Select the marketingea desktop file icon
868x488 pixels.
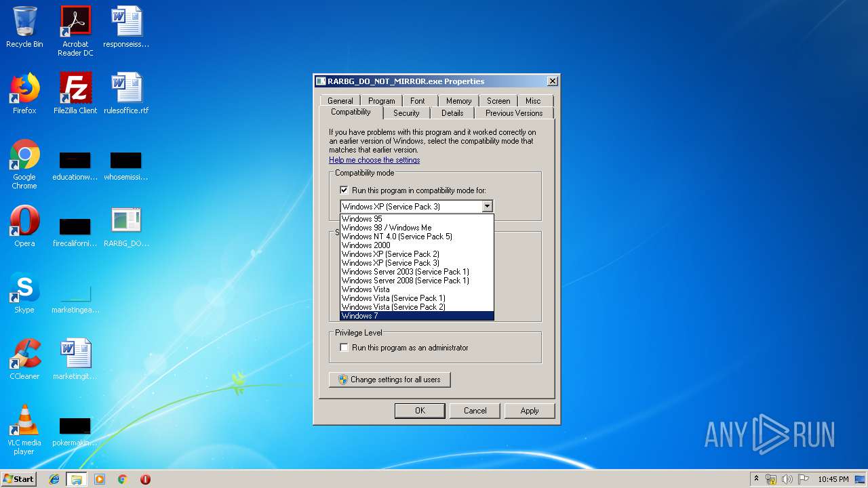[75, 298]
